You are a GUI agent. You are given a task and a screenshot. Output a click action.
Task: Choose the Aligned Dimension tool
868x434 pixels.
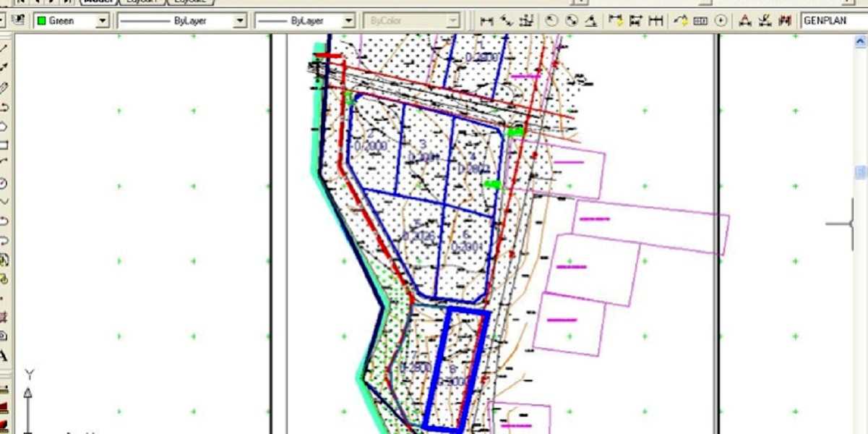pyautogui.click(x=507, y=21)
